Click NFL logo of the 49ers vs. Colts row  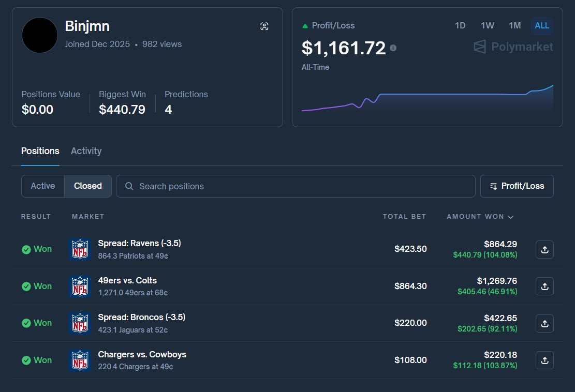(80, 286)
